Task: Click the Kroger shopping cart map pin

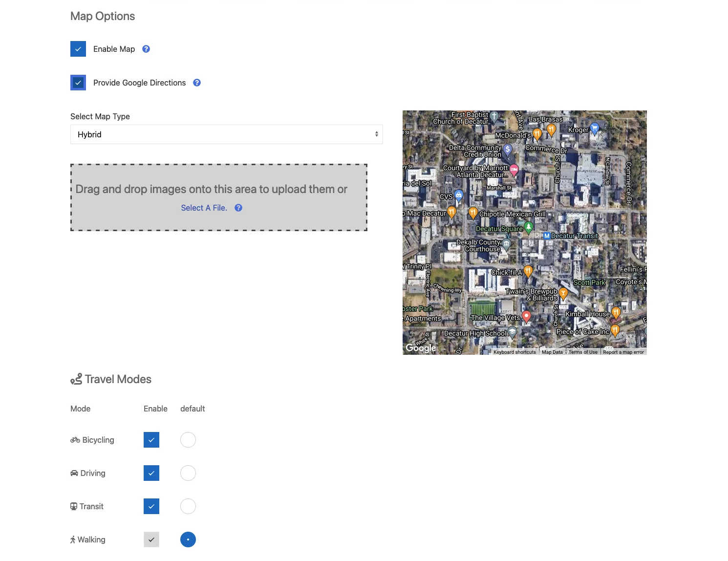Action: click(595, 129)
